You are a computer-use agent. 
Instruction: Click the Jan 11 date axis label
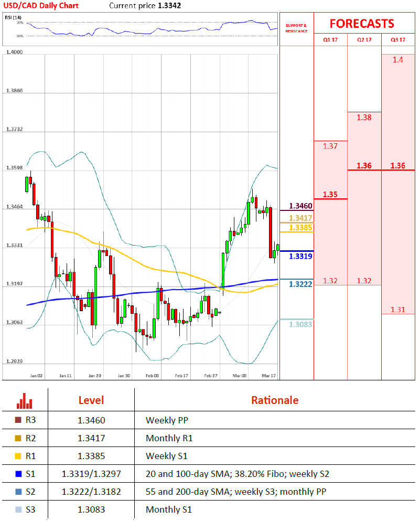tap(66, 376)
